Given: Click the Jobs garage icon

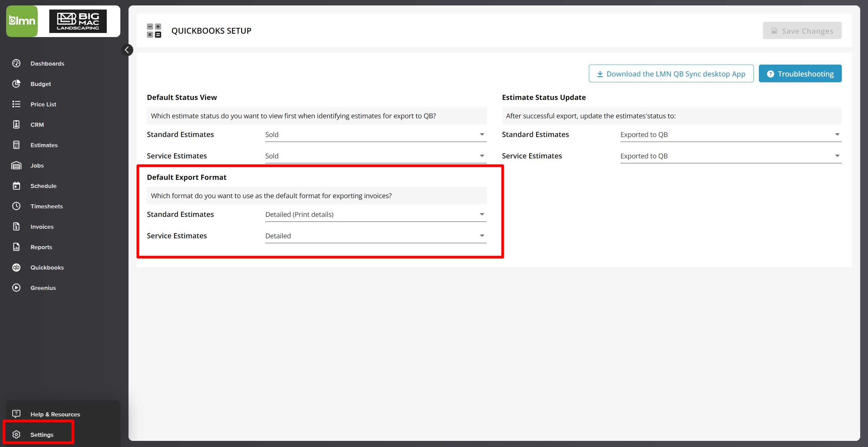Looking at the screenshot, I should (x=16, y=165).
